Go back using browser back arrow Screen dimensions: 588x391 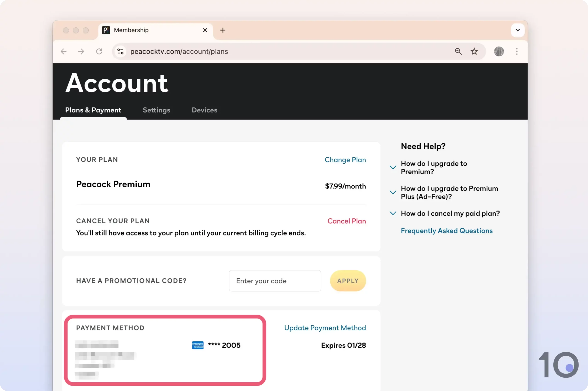(x=64, y=51)
